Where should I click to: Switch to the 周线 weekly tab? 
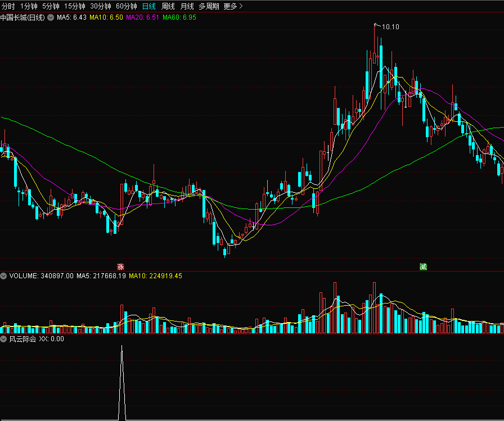click(x=168, y=6)
